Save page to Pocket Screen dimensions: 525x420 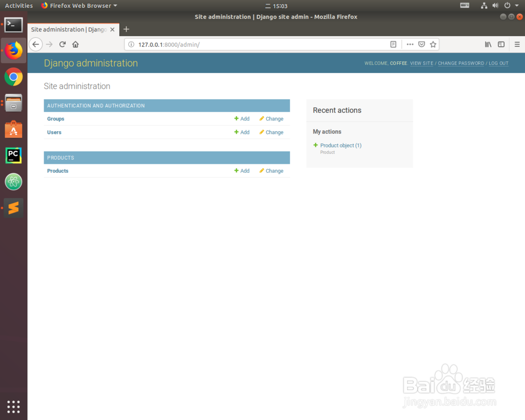[x=422, y=44]
